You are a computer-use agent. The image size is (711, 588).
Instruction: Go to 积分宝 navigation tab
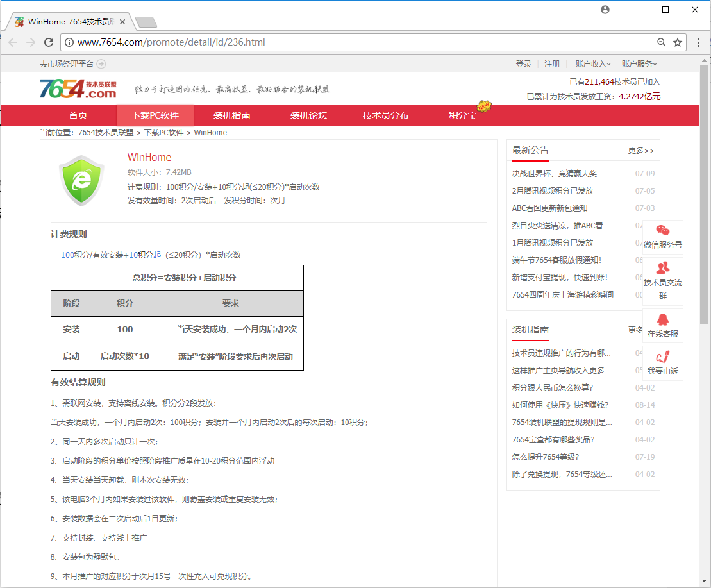pos(462,115)
